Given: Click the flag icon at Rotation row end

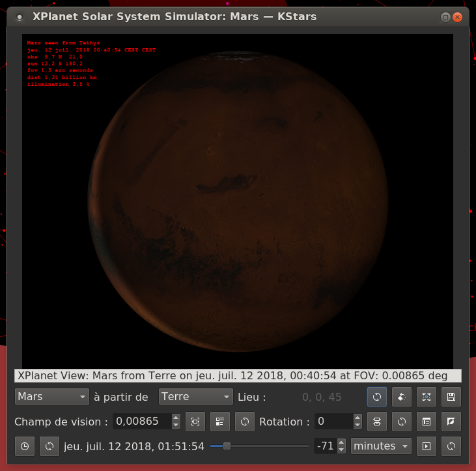Looking at the screenshot, I should (451, 422).
